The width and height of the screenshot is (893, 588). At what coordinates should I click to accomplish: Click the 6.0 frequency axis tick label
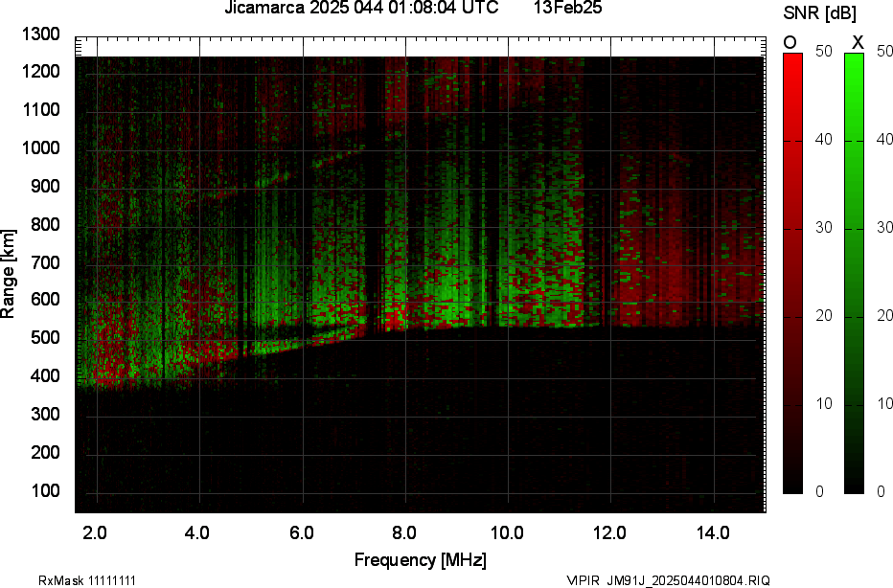point(301,533)
